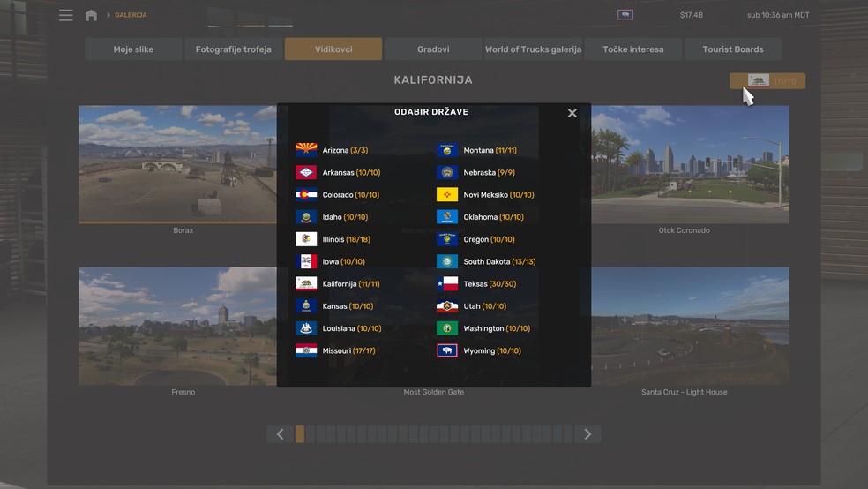Screen dimensions: 868x489
Task: Select South Dakota (13/13) state name
Action: tap(499, 261)
